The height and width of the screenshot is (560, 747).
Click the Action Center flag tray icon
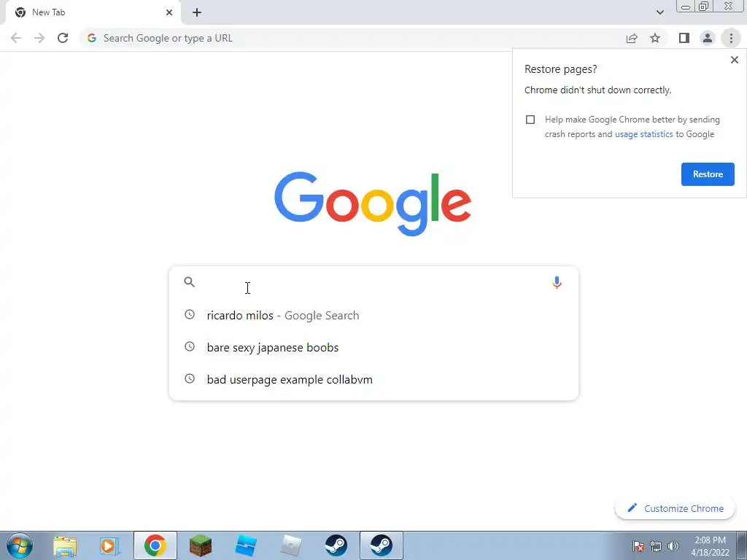pos(638,547)
